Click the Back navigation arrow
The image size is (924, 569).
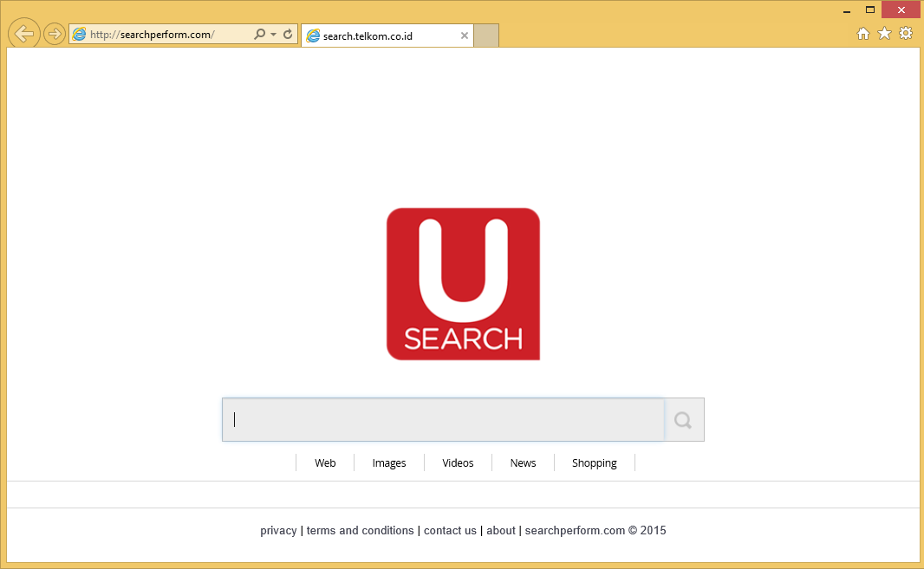(x=23, y=33)
